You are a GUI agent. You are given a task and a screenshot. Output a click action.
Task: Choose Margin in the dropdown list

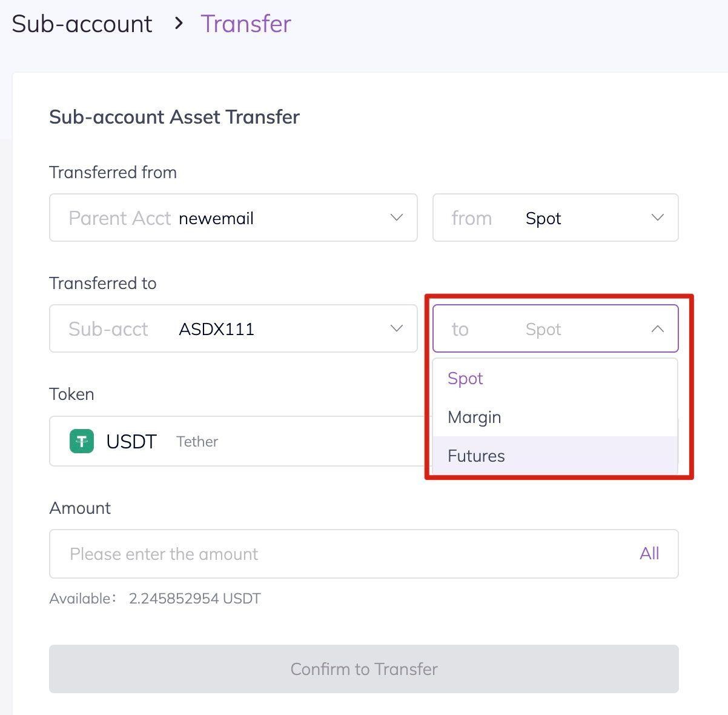[x=474, y=417]
